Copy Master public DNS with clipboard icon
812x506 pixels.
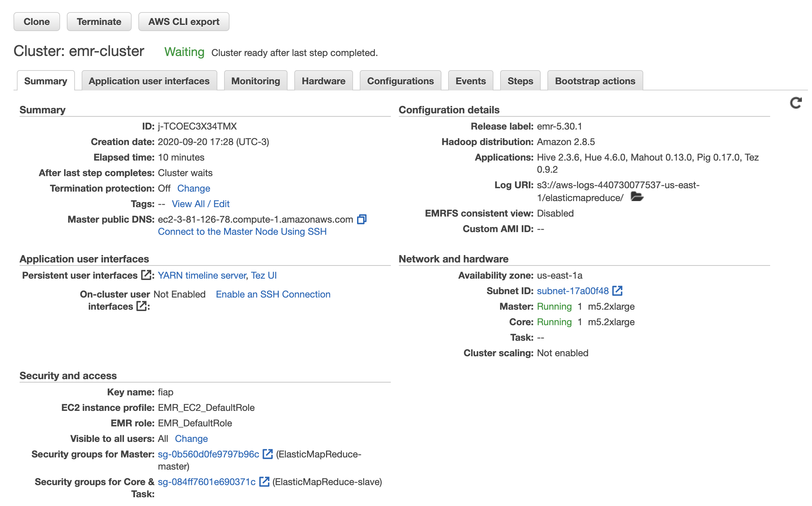361,220
